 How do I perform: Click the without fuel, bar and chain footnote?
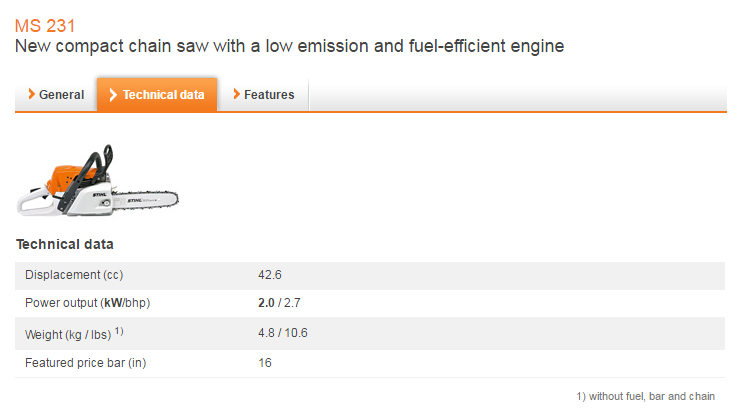[x=646, y=397]
